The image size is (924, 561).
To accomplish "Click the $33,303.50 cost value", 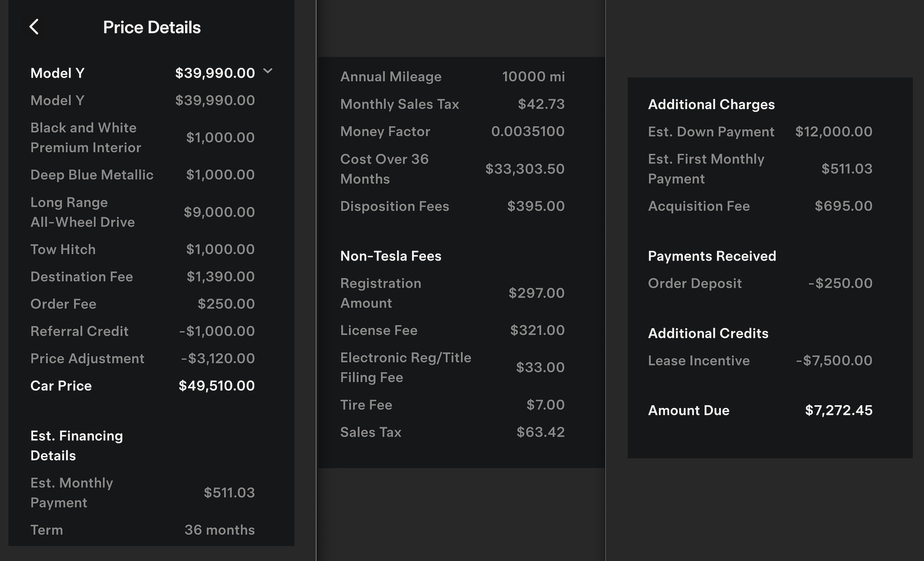I will 525,169.
